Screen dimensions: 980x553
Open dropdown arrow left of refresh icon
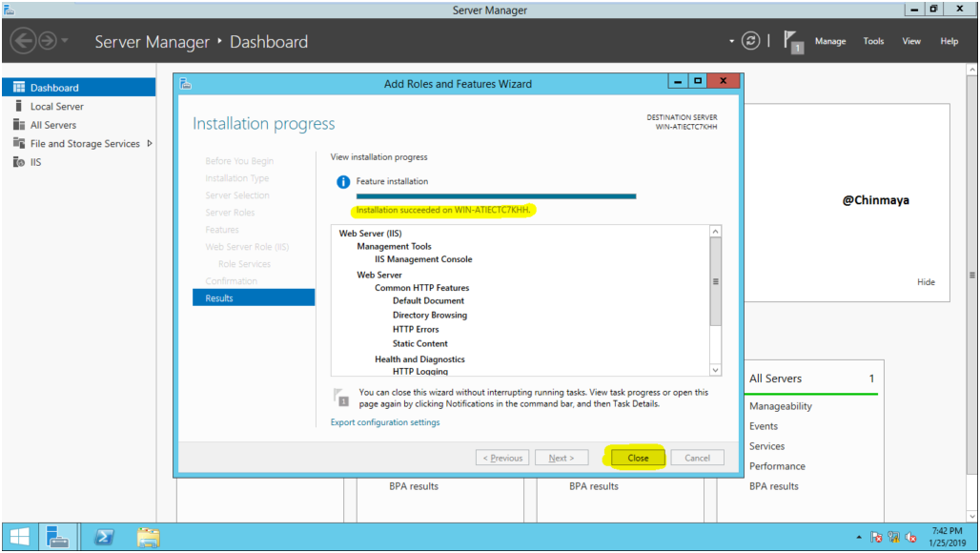click(731, 41)
